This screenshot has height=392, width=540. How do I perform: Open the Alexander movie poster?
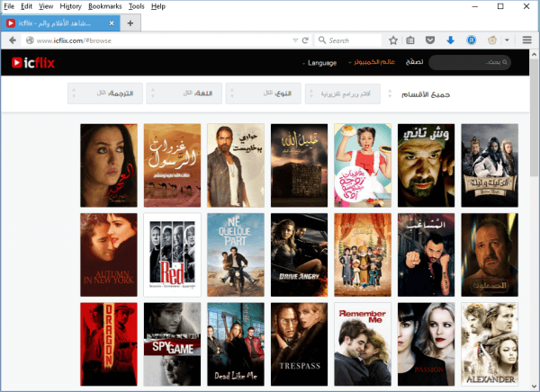490,344
